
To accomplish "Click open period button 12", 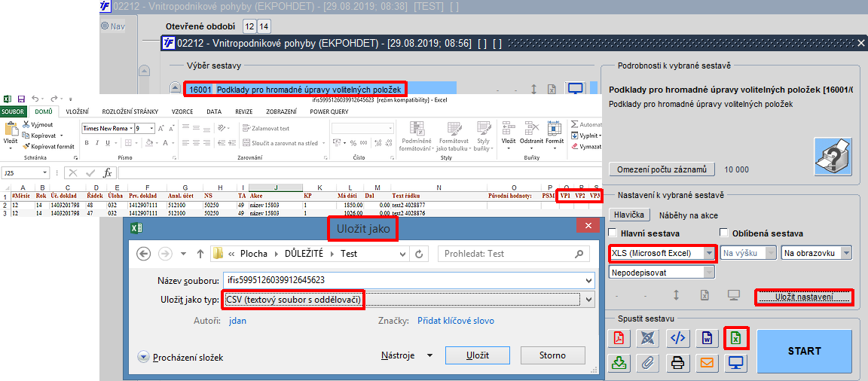I will [x=249, y=26].
